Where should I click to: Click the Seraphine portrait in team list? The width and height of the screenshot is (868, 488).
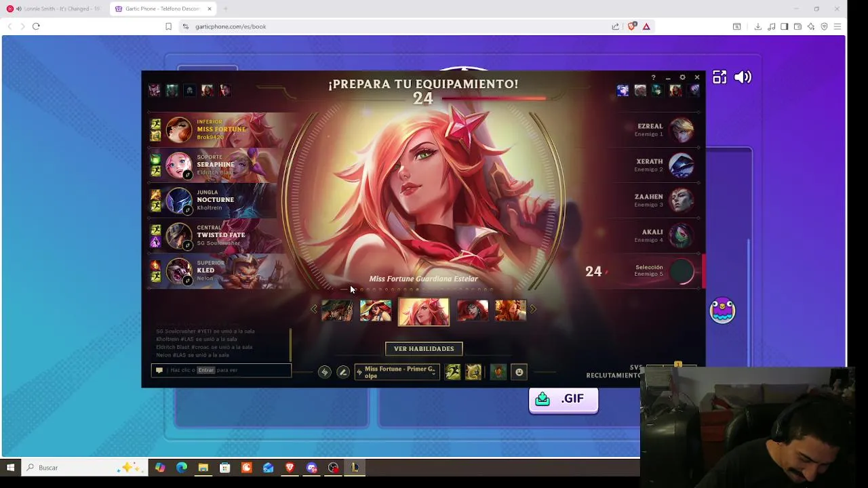(x=179, y=165)
